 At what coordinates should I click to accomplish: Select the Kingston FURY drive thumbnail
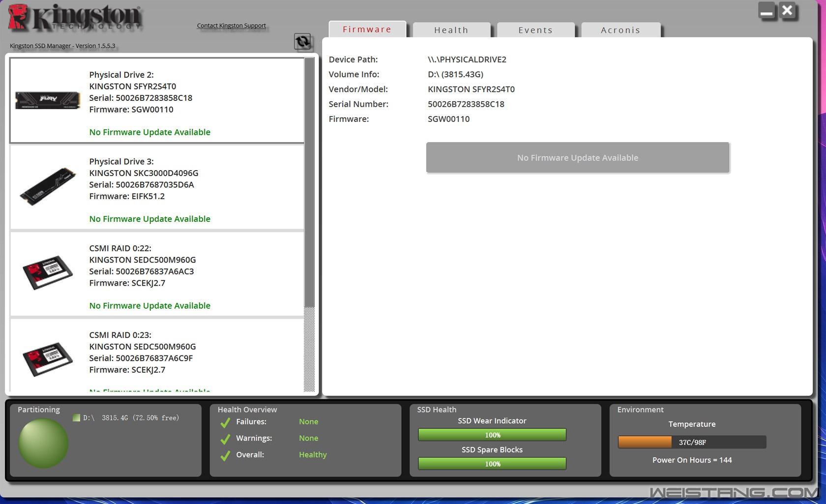[x=48, y=100]
